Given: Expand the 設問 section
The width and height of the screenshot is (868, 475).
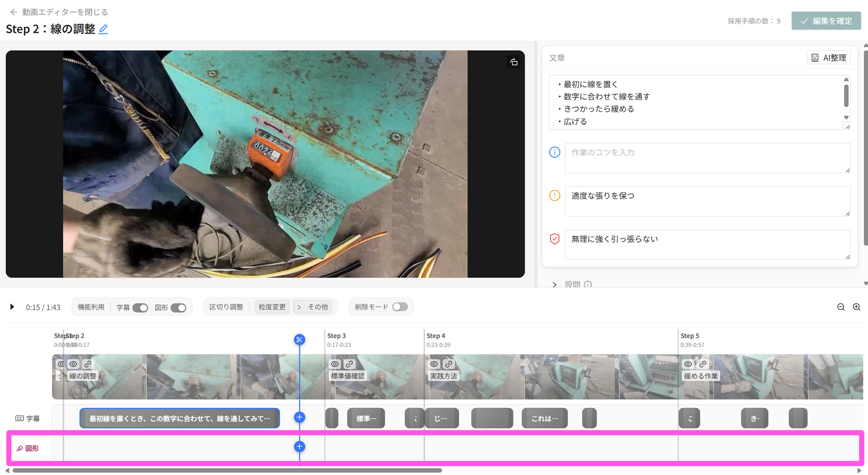Looking at the screenshot, I should tap(555, 285).
